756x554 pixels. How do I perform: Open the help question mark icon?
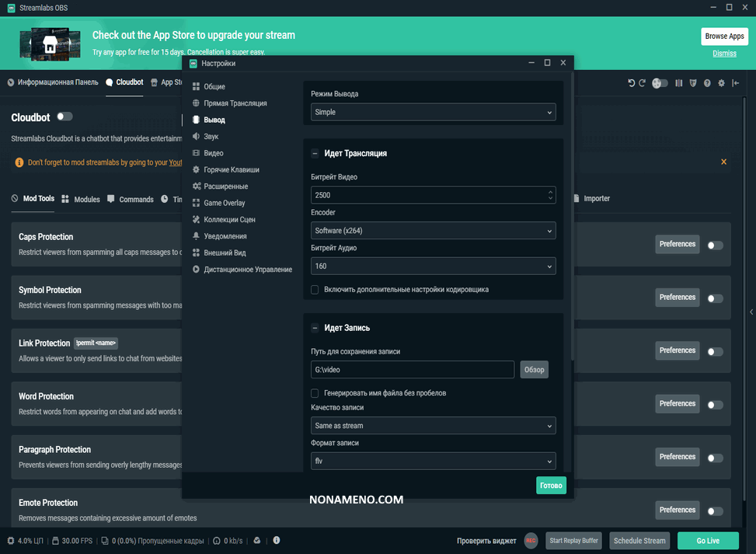[707, 83]
